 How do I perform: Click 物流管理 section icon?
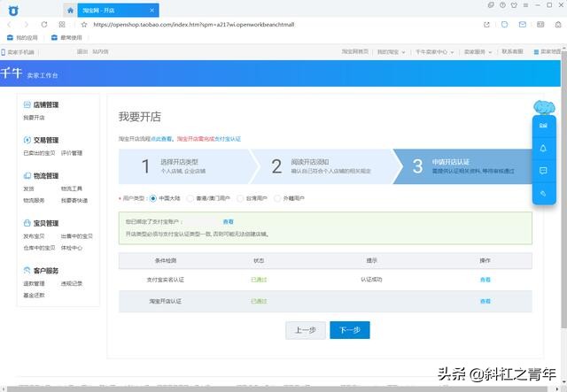coord(27,175)
